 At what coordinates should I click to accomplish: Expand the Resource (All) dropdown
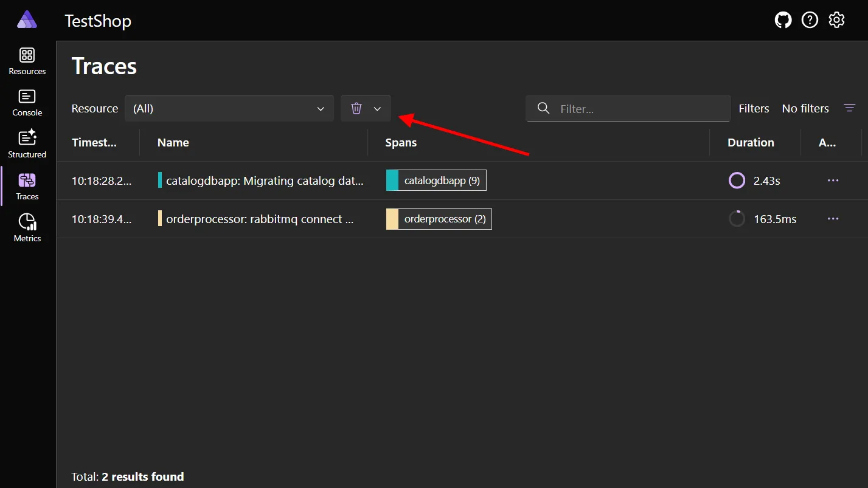click(x=229, y=108)
